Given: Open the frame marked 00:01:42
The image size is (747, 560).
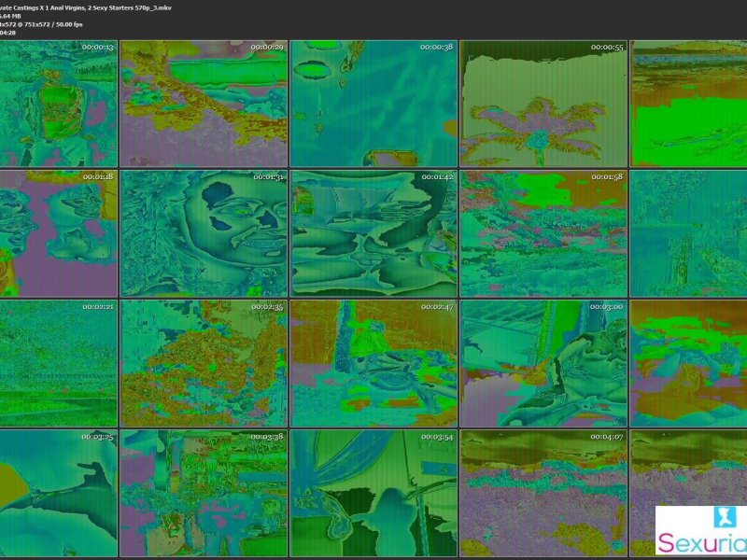Looking at the screenshot, I should pyautogui.click(x=373, y=233).
